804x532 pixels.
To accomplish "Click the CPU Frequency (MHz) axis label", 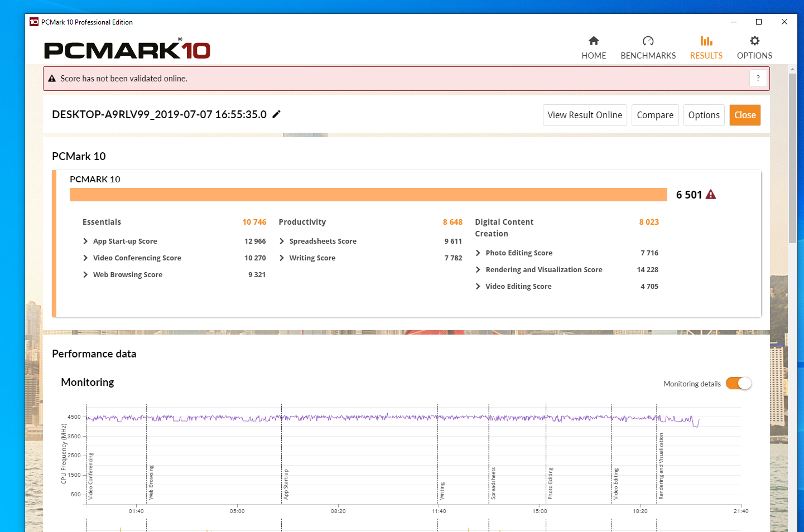I will (x=64, y=453).
